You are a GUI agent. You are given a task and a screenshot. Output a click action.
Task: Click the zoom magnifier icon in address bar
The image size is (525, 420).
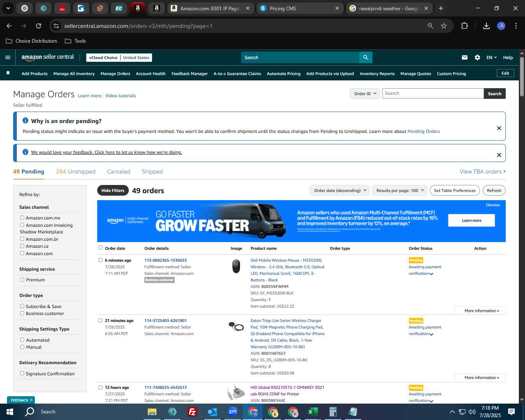[430, 26]
